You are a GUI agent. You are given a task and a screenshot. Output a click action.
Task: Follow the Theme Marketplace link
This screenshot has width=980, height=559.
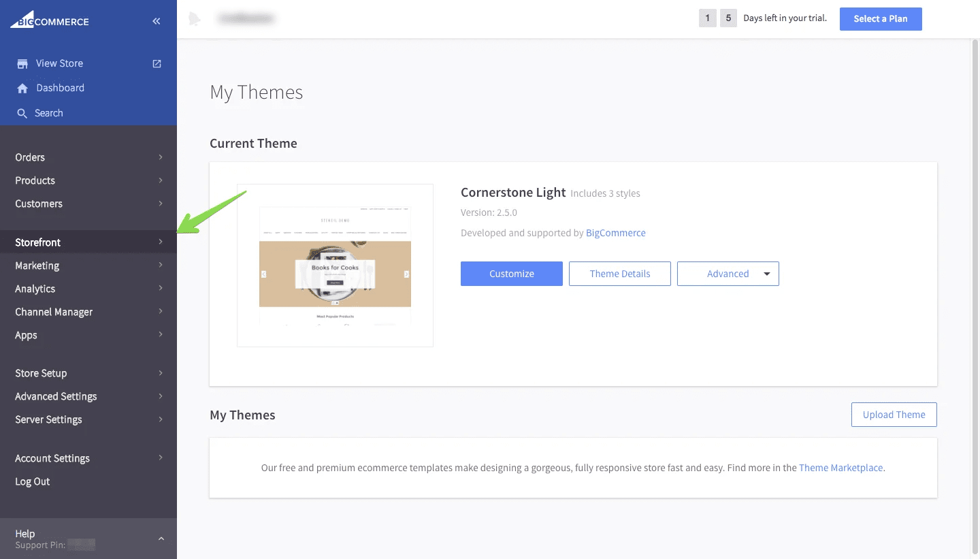click(x=840, y=468)
